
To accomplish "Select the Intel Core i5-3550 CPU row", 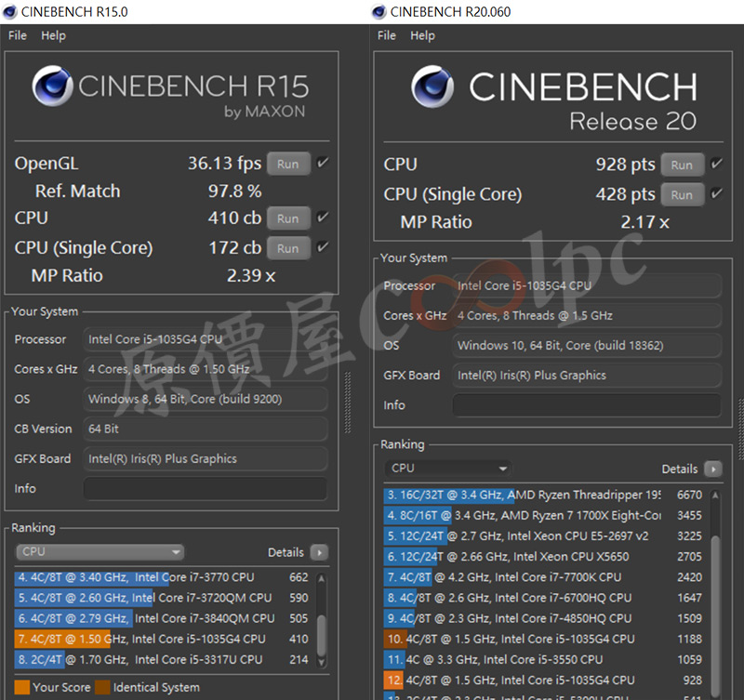I will tap(544, 659).
